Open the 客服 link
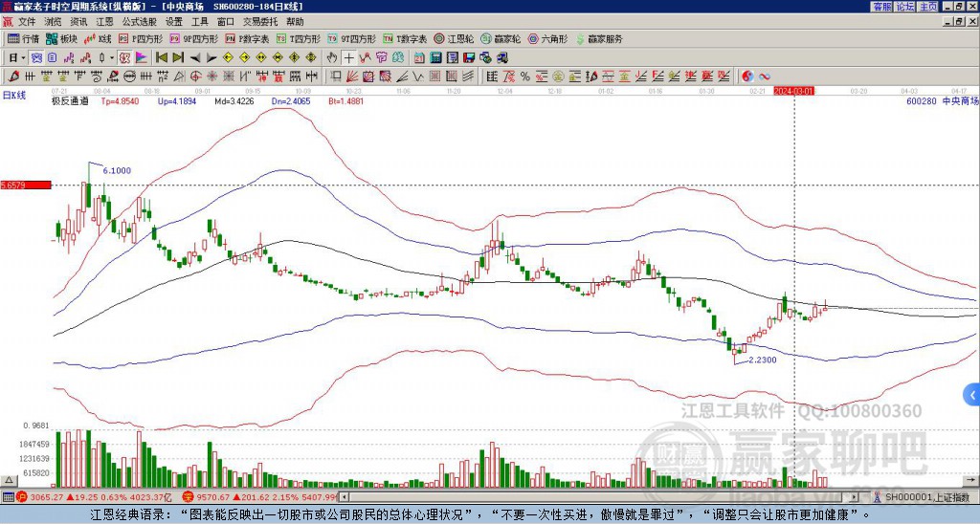The width and height of the screenshot is (980, 524). pos(881,7)
